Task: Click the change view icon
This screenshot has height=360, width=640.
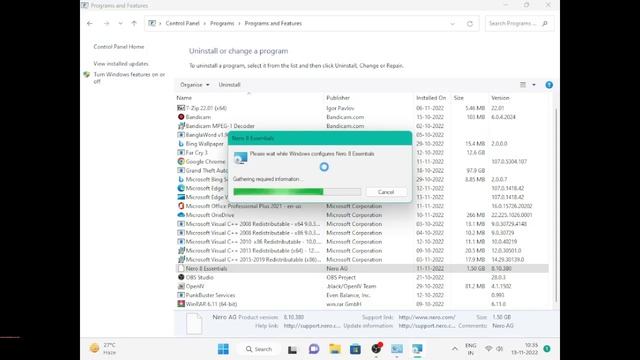Action: [x=523, y=85]
